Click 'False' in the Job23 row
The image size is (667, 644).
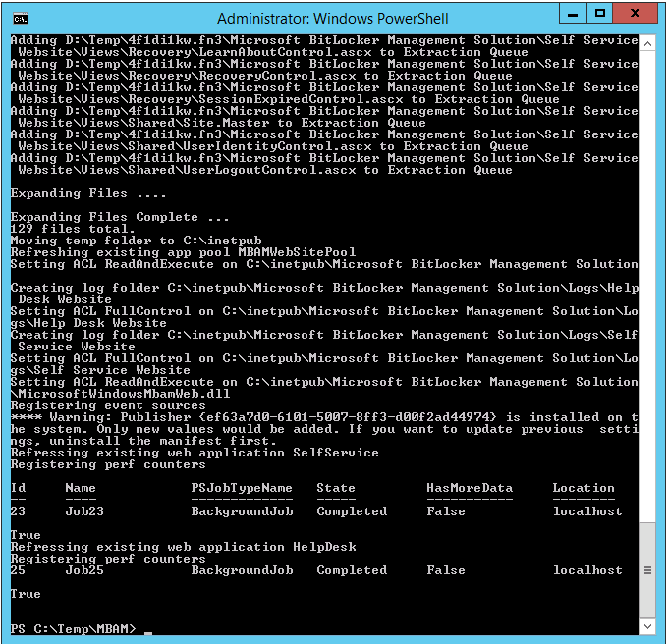click(446, 511)
